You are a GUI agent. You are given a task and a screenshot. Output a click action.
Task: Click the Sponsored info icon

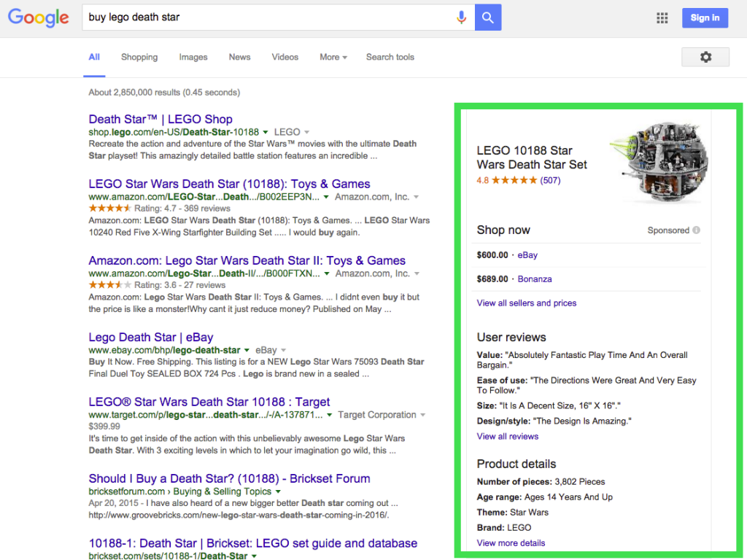(x=697, y=230)
